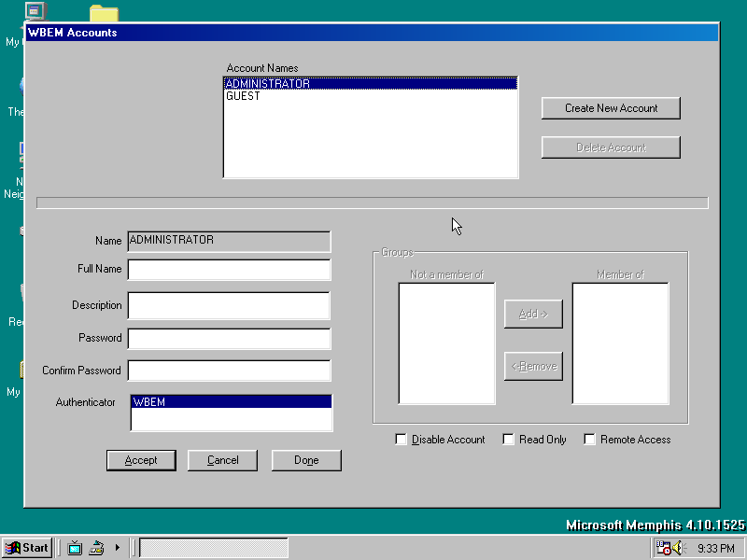Click the My Computer desktop icon

click(x=35, y=11)
